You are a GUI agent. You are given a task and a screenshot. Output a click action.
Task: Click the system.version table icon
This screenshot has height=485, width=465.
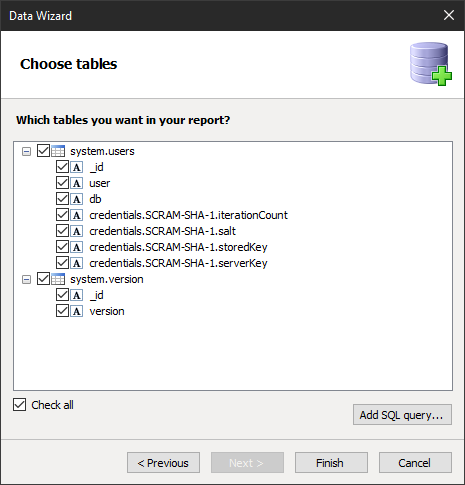(x=58, y=279)
